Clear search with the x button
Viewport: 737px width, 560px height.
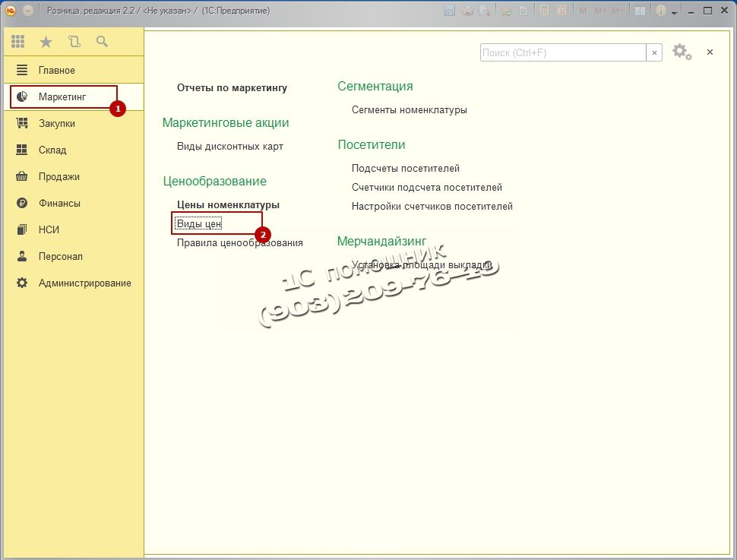coord(654,52)
